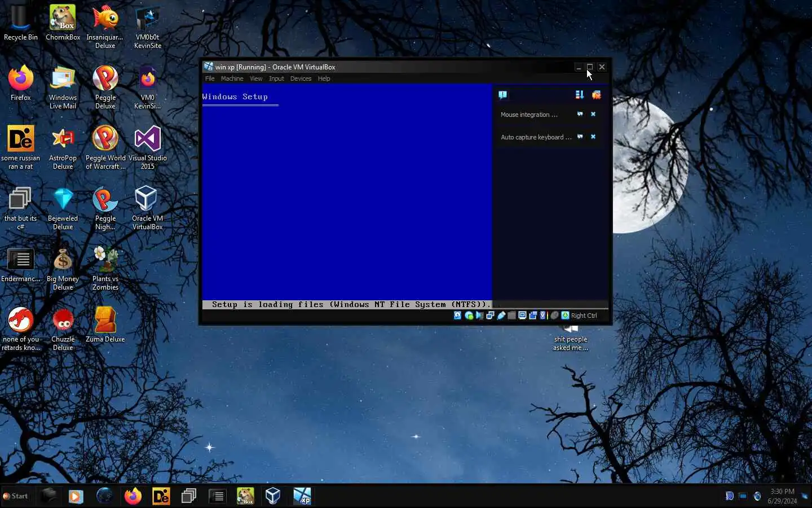The image size is (812, 508).
Task: Select the Zuma Deluxe desktop icon
Action: click(x=105, y=325)
